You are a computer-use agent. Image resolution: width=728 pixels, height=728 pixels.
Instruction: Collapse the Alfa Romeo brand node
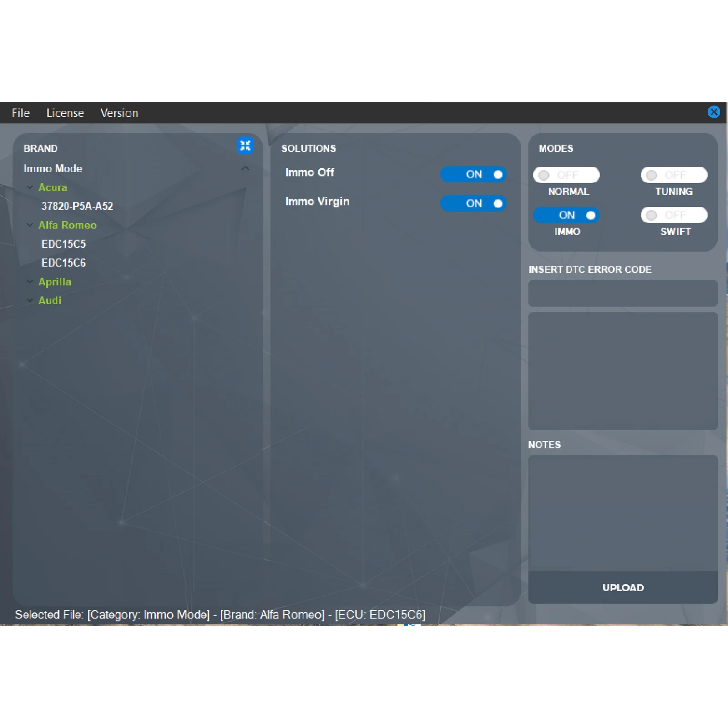(x=30, y=225)
